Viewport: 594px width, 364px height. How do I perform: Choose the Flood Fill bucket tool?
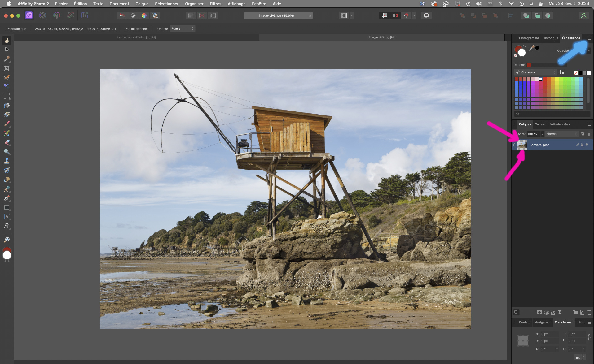tap(7, 105)
